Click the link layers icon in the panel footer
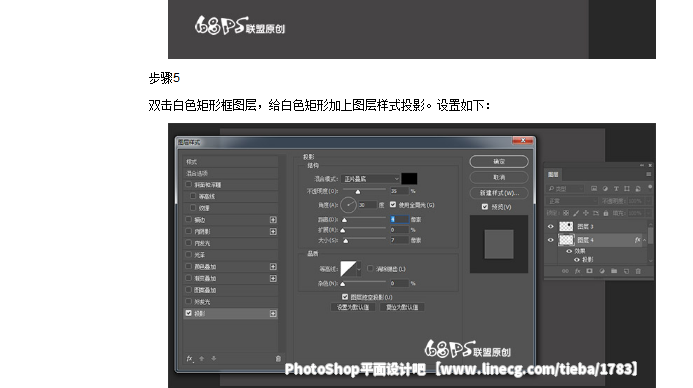Viewport: 693px width, 388px height. point(565,271)
